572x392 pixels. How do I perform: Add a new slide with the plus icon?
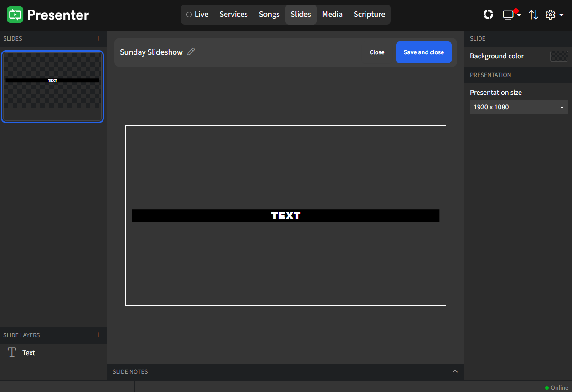98,38
